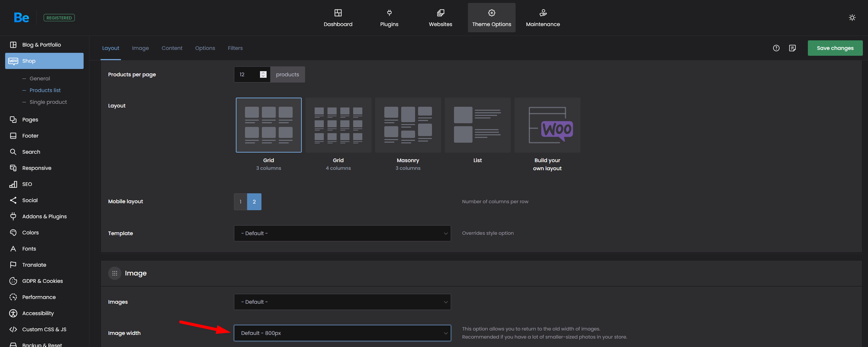The height and width of the screenshot is (347, 868).
Task: Open Backup & Reset in sidebar
Action: pos(44,344)
